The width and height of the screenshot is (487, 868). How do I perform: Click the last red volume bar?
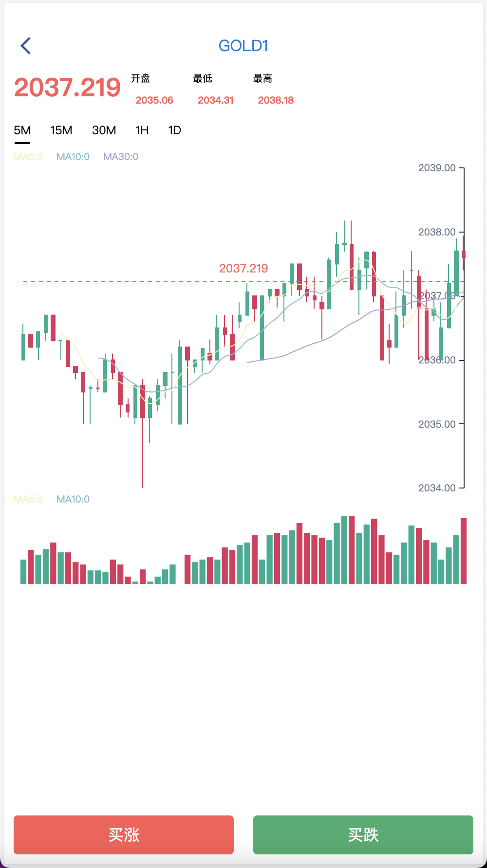tap(464, 551)
